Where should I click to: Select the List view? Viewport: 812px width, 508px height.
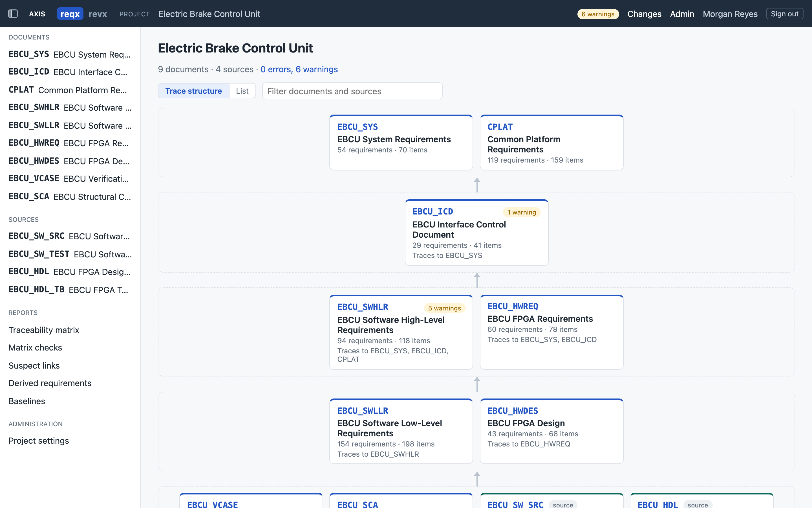click(242, 91)
